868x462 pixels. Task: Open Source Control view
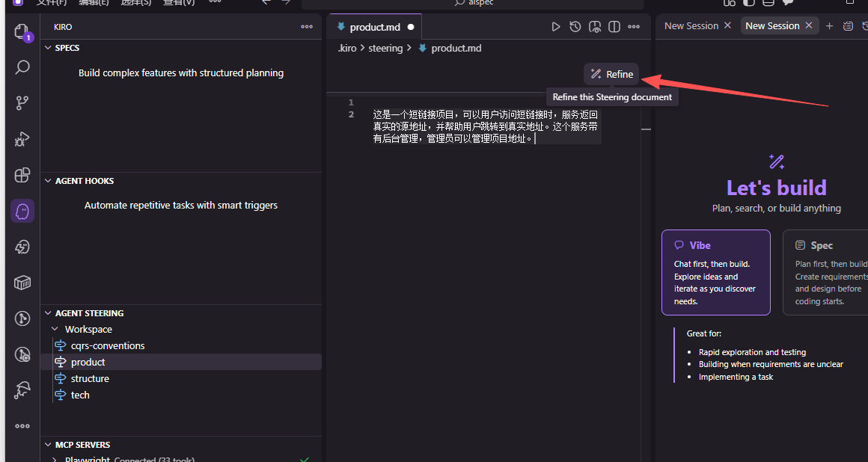(x=22, y=103)
